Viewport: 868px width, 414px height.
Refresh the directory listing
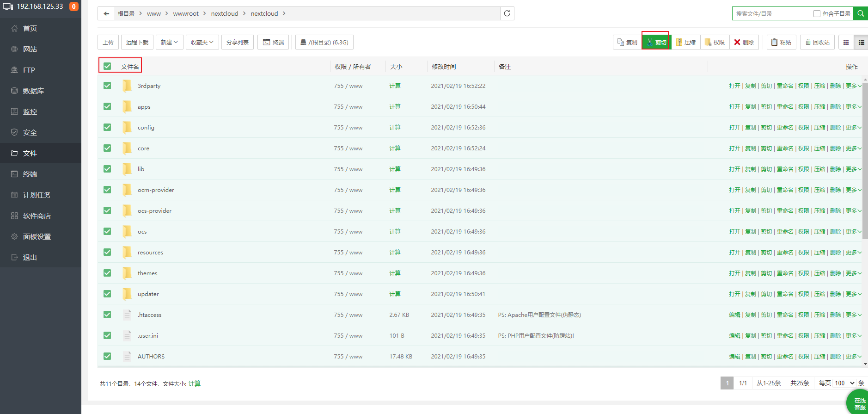pos(507,13)
